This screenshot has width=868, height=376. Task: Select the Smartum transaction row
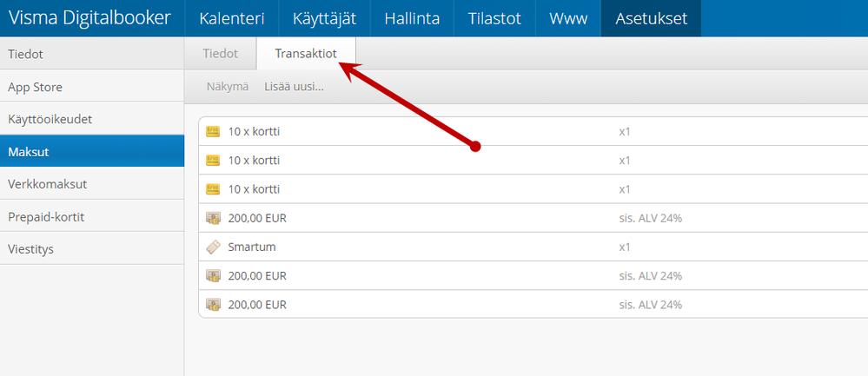pyautogui.click(x=533, y=247)
